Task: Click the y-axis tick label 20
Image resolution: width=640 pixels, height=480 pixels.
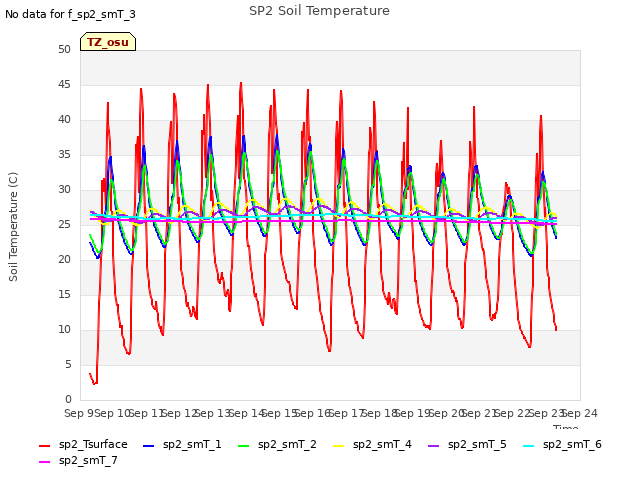Action: (64, 260)
